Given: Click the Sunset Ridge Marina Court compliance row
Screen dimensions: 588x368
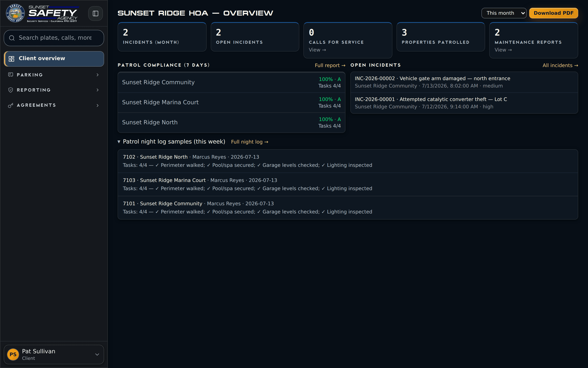Looking at the screenshot, I should 231,102.
